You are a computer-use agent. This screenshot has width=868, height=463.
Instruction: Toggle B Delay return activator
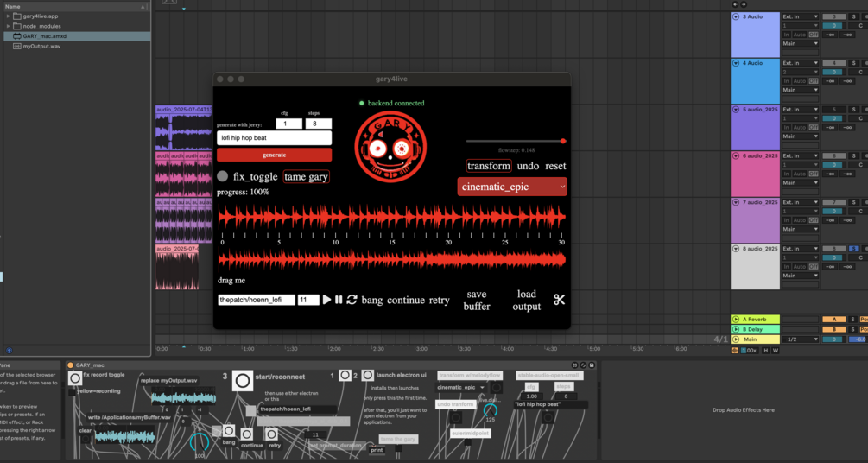pyautogui.click(x=833, y=329)
